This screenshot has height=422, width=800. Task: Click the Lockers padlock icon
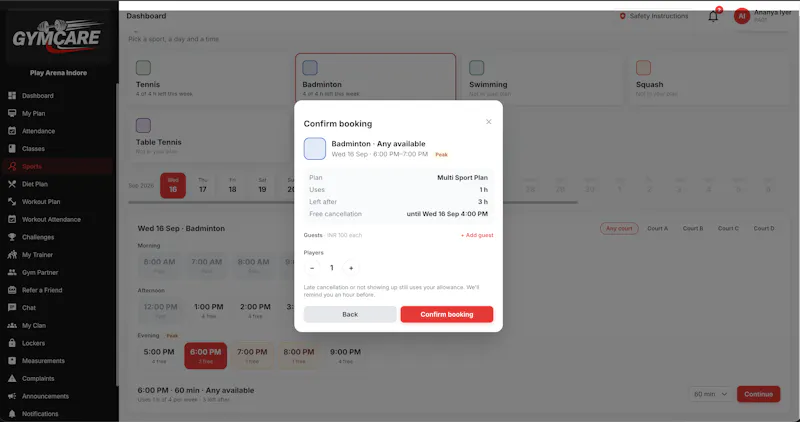pyautogui.click(x=12, y=343)
